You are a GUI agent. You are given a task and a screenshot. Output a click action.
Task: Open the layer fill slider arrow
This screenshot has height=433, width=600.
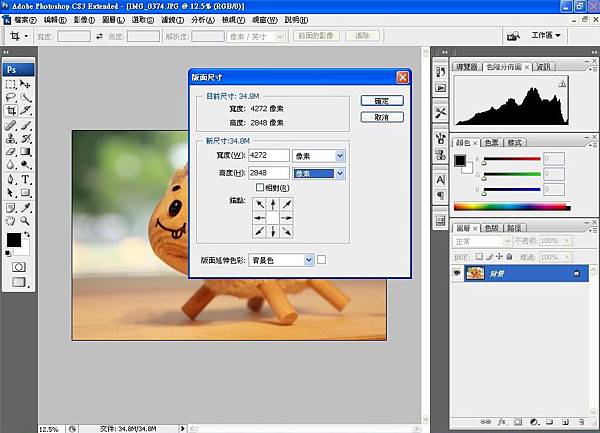coord(567,257)
